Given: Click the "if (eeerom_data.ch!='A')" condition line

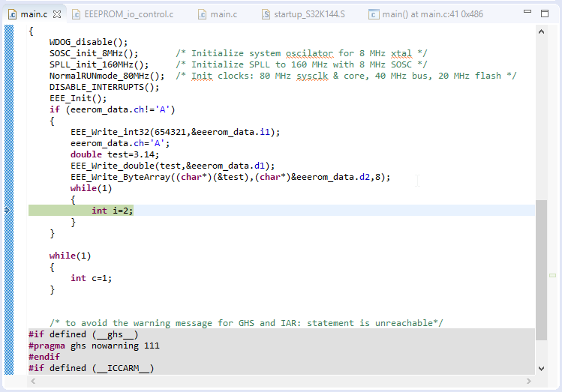Looking at the screenshot, I should coord(113,109).
